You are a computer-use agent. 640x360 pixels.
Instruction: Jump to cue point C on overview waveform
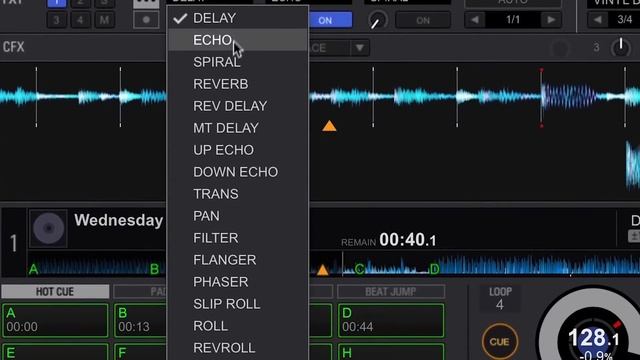[359, 269]
